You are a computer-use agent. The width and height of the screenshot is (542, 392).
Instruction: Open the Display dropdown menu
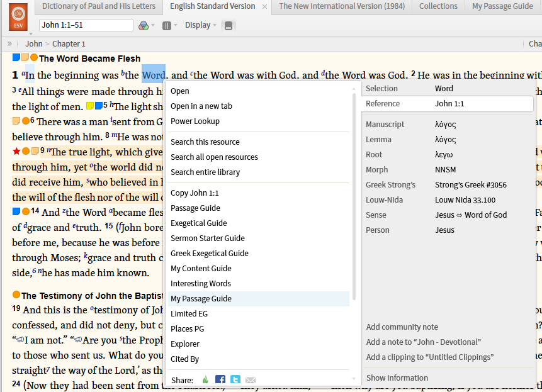tap(200, 25)
